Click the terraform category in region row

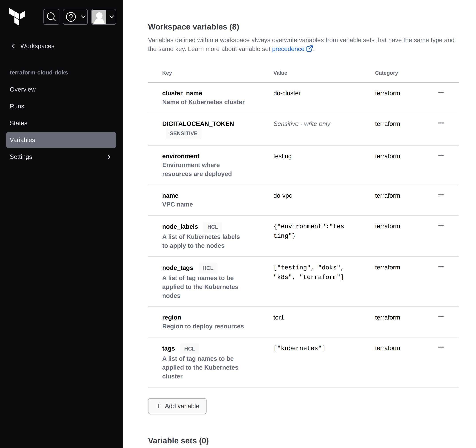(387, 317)
